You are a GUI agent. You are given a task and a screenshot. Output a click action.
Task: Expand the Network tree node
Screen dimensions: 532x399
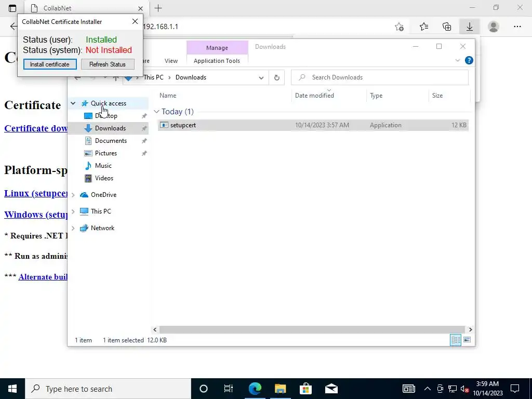(x=73, y=228)
